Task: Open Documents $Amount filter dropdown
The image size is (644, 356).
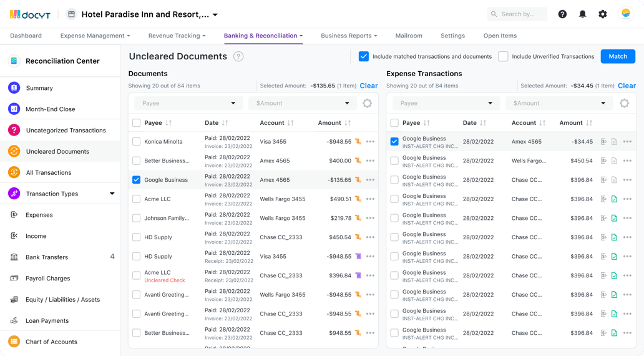Action: (x=302, y=103)
